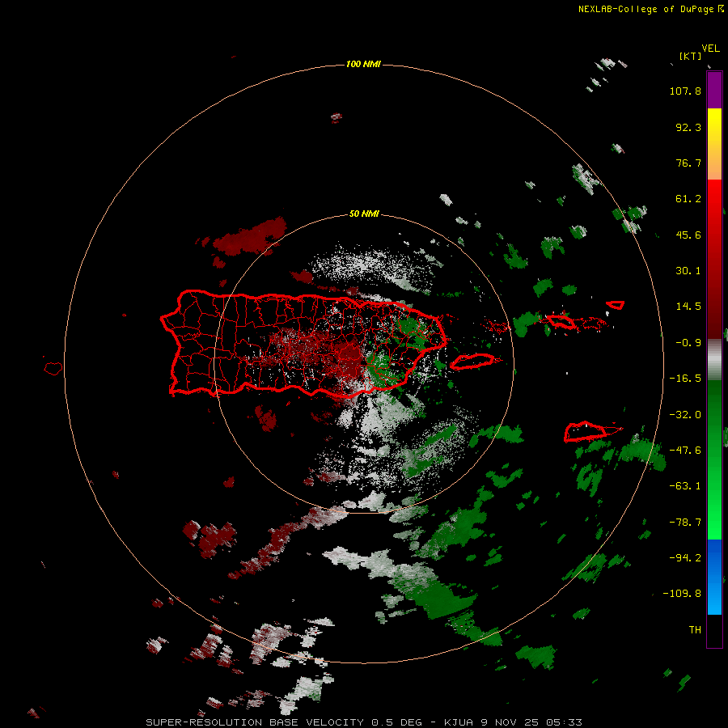Pick the gray near-zero segment of color bar
The height and width of the screenshot is (728, 728).
click(714, 360)
